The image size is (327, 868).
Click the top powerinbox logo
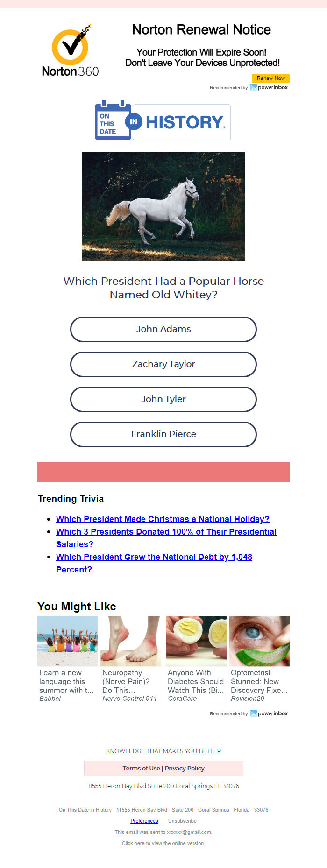(269, 87)
